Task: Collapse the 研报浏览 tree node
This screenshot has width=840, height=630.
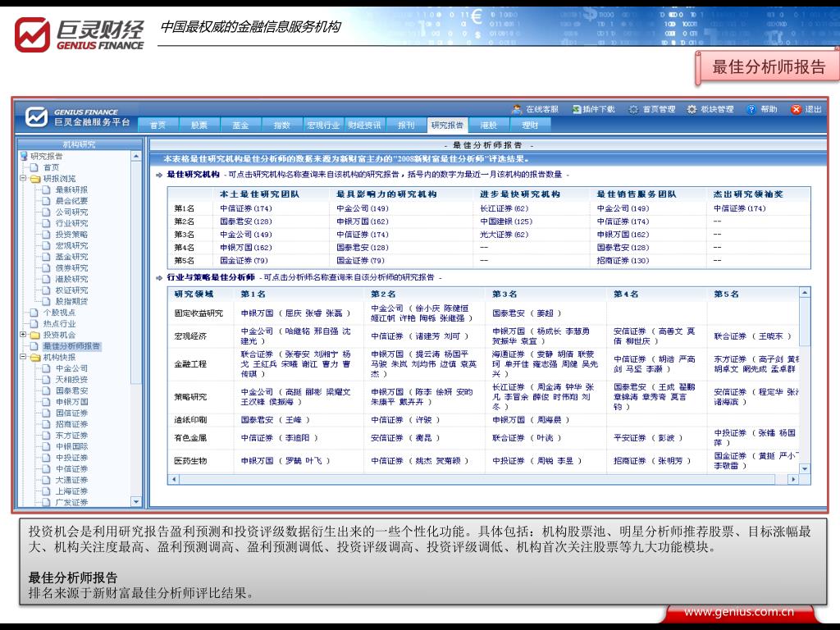Action: (23, 178)
